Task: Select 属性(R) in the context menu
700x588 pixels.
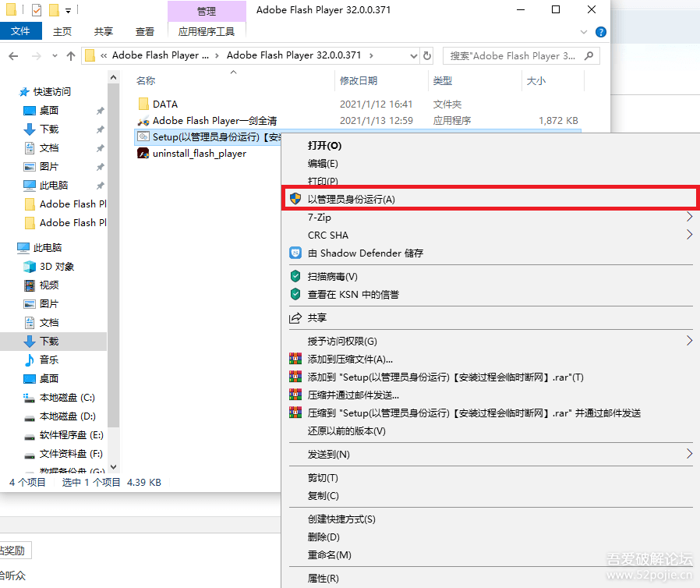Action: pos(323,578)
